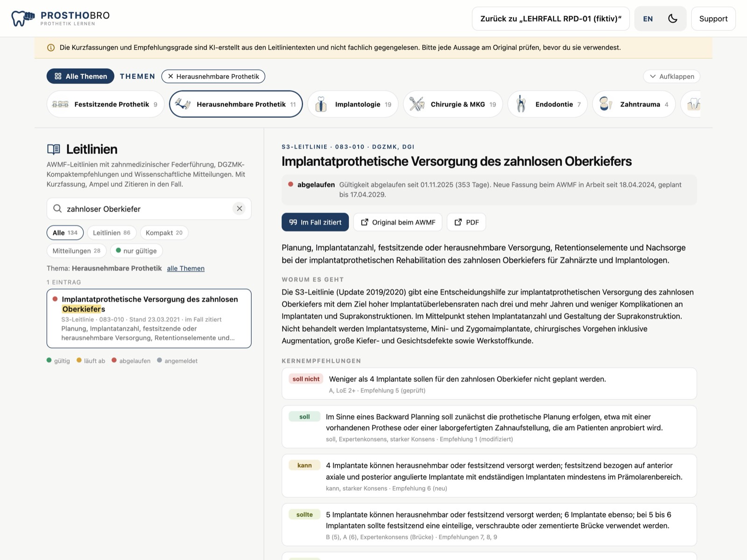Image resolution: width=747 pixels, height=560 pixels.
Task: Click the Herausnehmbare Prothetik denture icon
Action: click(x=183, y=104)
